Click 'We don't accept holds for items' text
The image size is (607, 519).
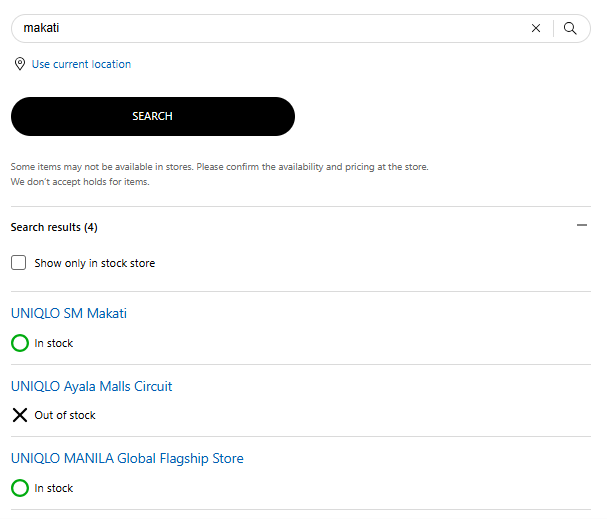pyautogui.click(x=80, y=182)
